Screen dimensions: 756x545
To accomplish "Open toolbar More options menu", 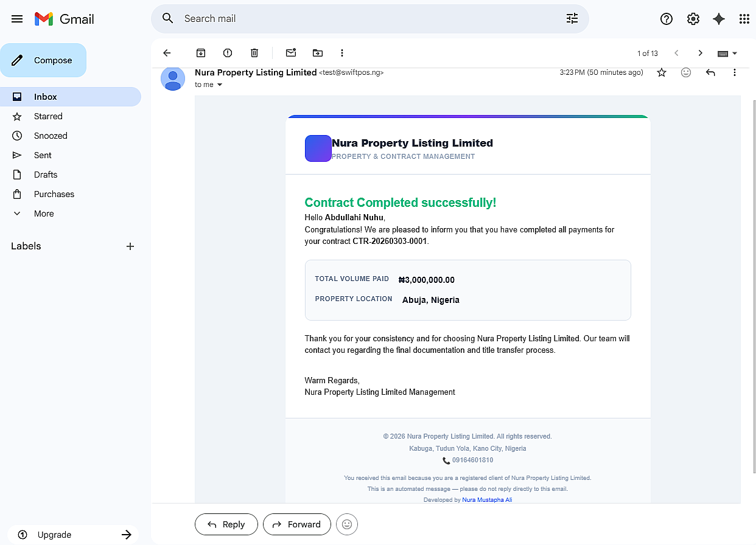I will click(x=342, y=53).
